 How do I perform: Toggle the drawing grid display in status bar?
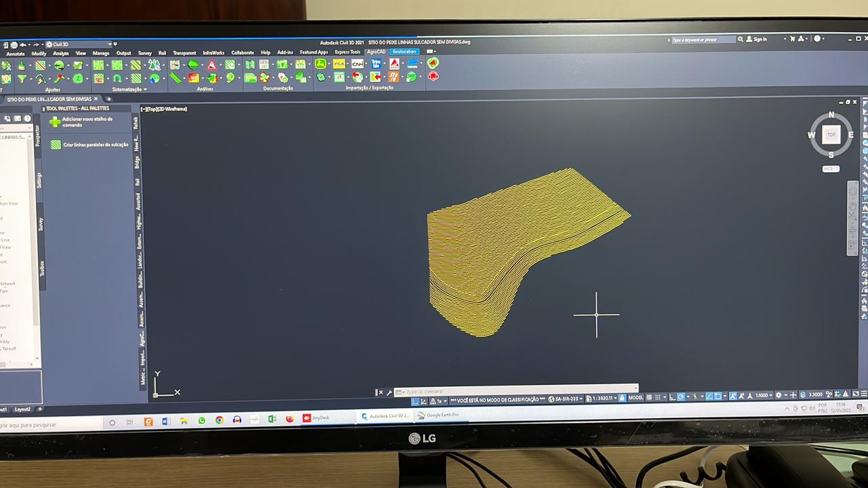(649, 396)
